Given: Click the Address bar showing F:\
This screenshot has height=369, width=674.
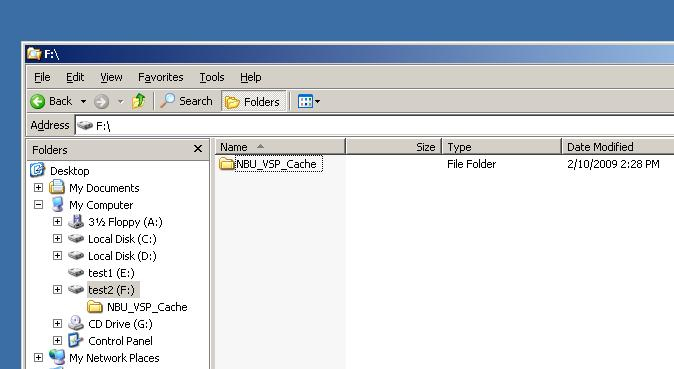Looking at the screenshot, I should (x=374, y=126).
